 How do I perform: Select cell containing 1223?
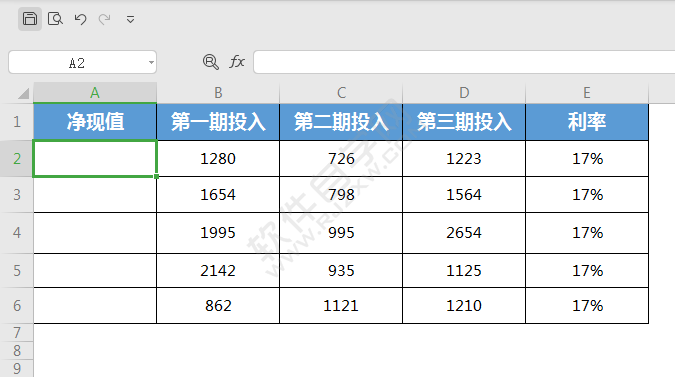[x=464, y=159]
